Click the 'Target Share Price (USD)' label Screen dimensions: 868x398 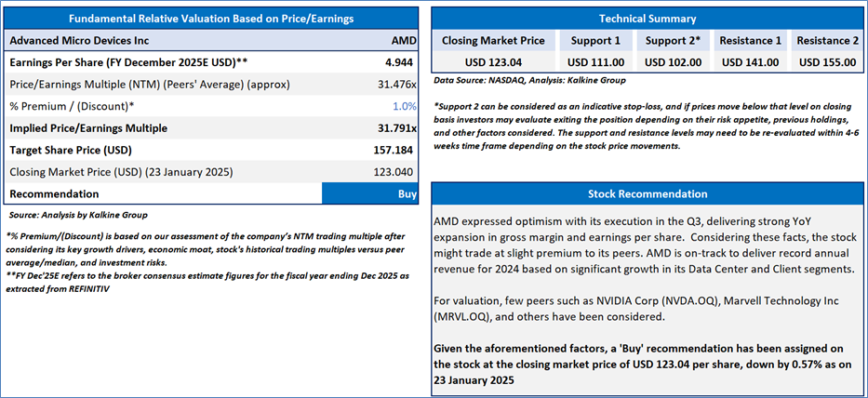point(71,150)
